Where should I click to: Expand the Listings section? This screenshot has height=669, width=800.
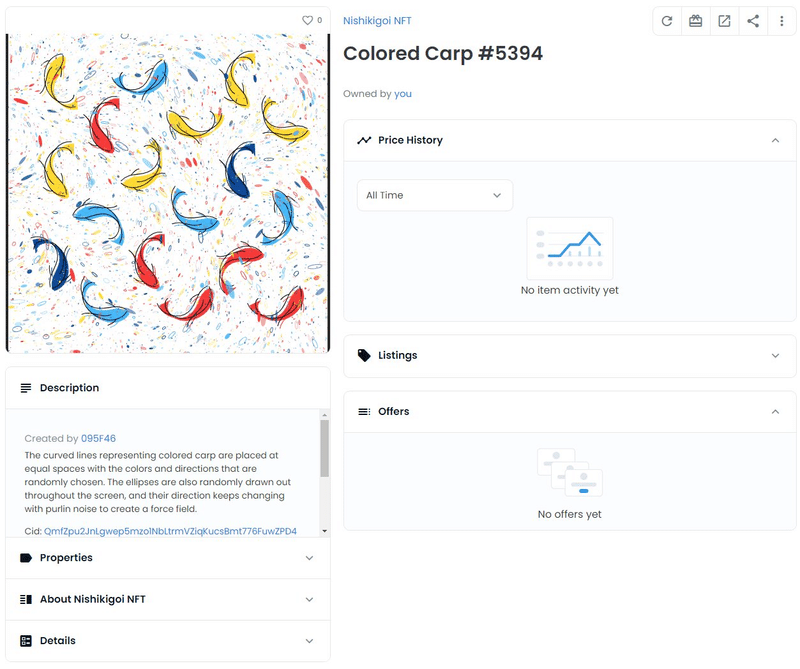coord(776,356)
